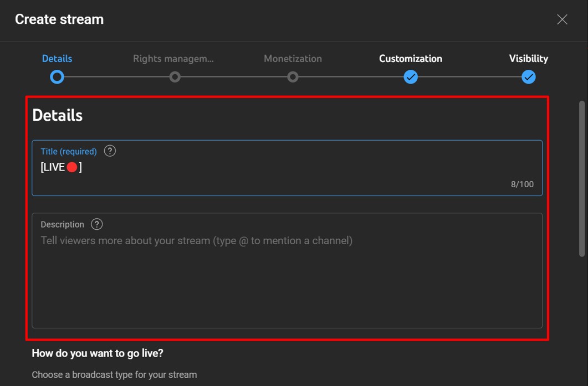This screenshot has width=588, height=386.
Task: Click the 'How do you want to go live?' heading
Action: [x=98, y=353]
